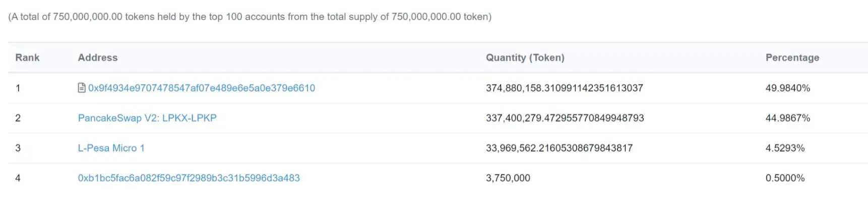
Task: Select the 4.5293% percentage cell
Action: coord(785,148)
